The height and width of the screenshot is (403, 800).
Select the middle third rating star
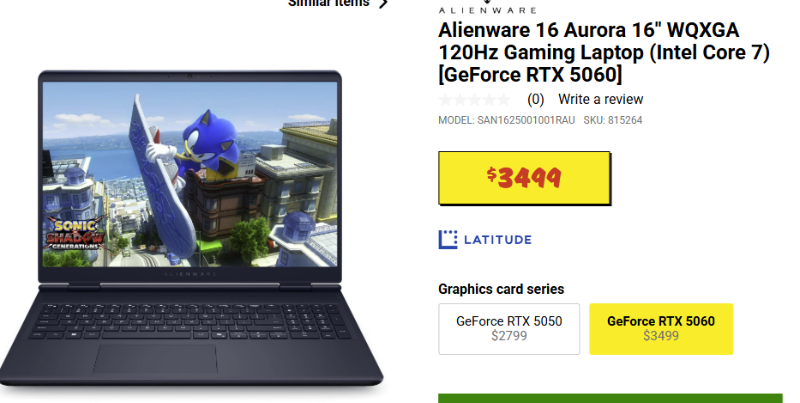coord(474,99)
